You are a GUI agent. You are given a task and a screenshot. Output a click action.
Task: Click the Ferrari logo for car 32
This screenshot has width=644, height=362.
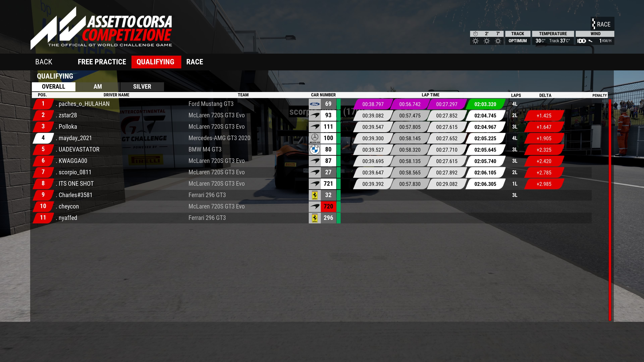(315, 195)
